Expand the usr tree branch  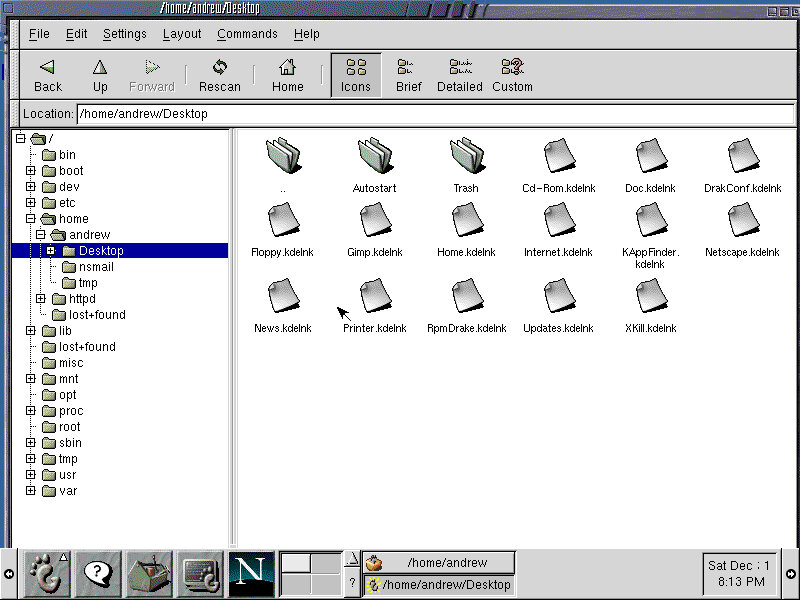(30, 474)
